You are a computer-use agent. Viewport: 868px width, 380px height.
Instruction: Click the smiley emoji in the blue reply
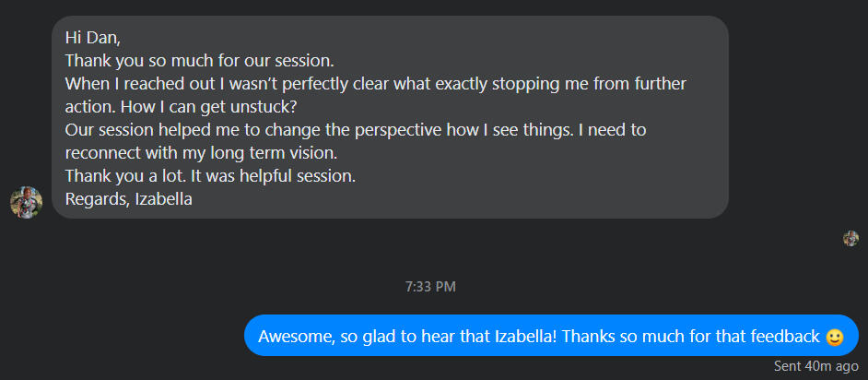click(835, 337)
